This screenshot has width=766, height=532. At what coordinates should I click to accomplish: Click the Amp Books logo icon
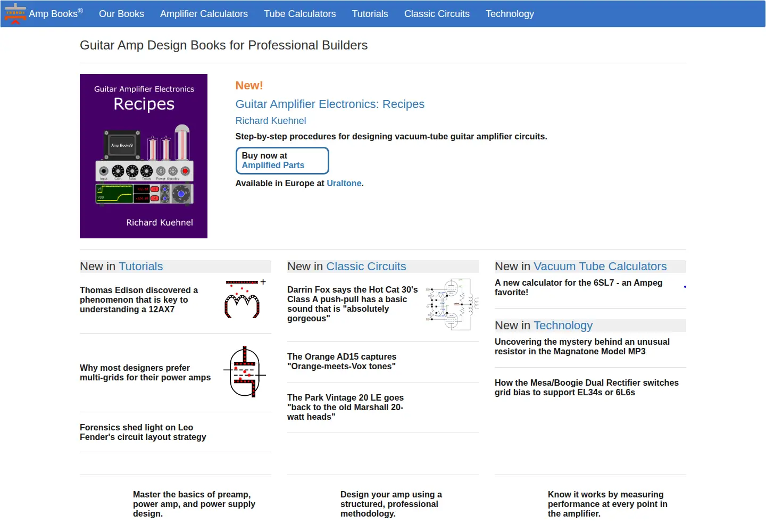click(x=15, y=13)
